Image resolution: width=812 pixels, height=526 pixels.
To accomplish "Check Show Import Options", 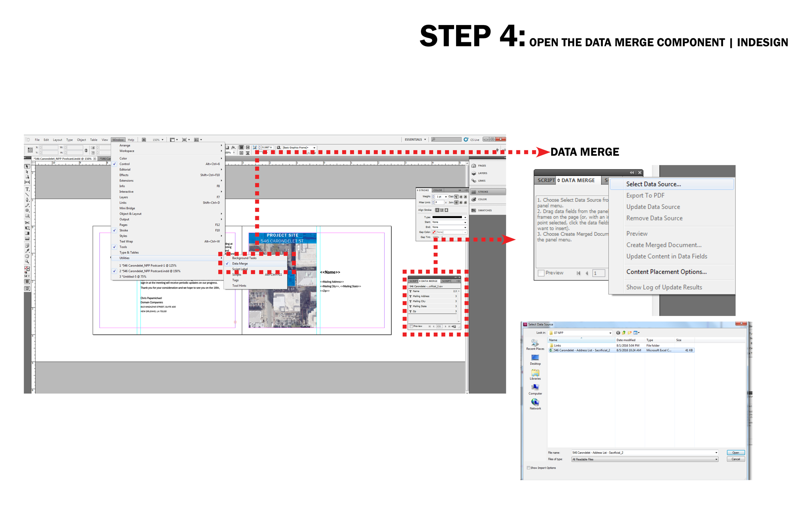I will coord(529,468).
